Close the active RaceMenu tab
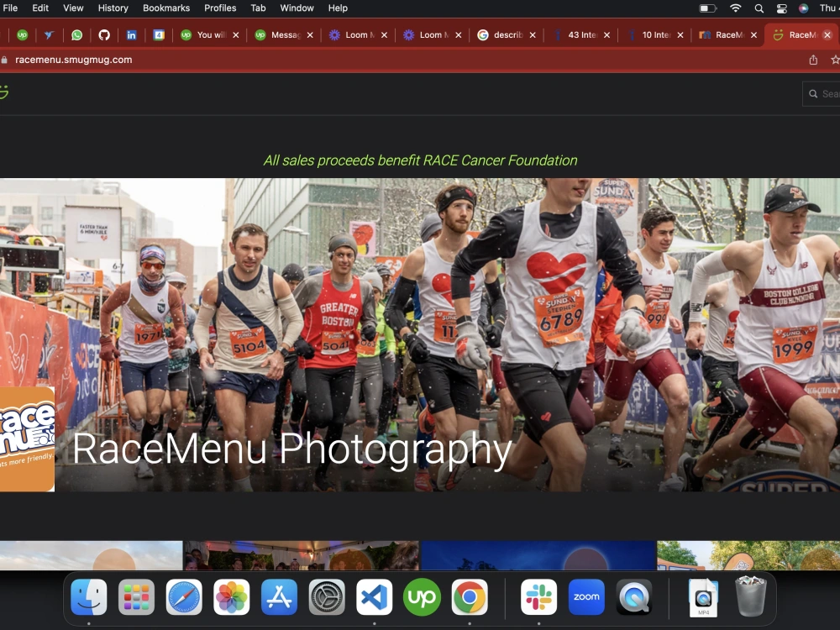Screen dimensions: 840x630 pyautogui.click(x=827, y=34)
